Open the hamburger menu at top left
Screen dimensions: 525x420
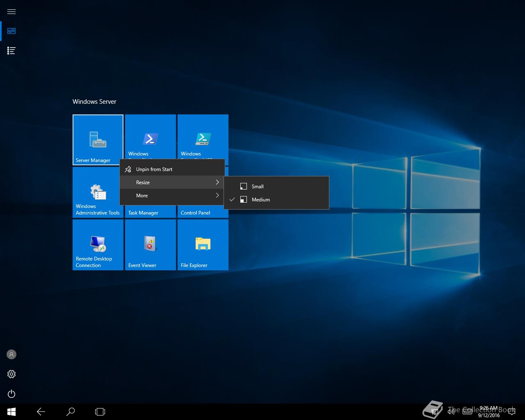tap(11, 11)
